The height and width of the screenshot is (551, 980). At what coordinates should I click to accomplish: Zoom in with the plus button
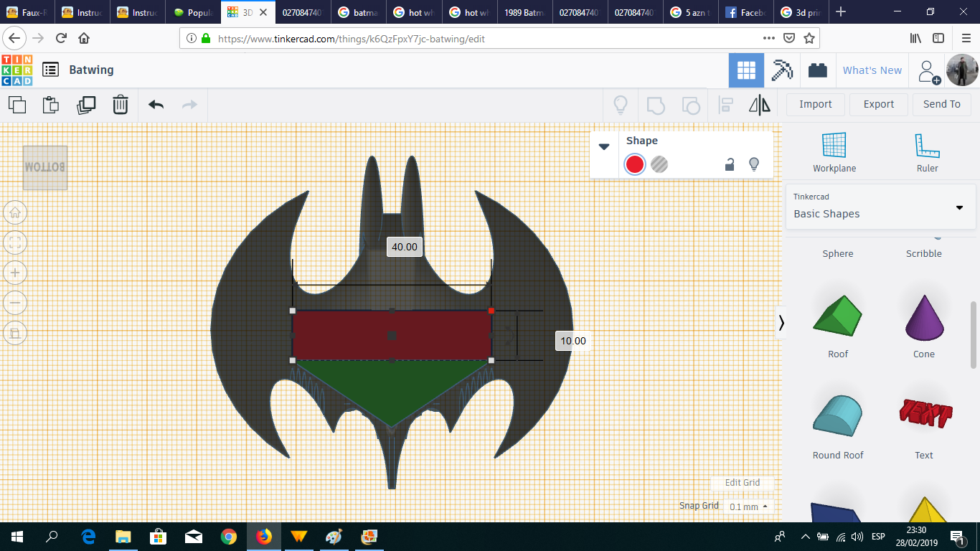[x=15, y=273]
